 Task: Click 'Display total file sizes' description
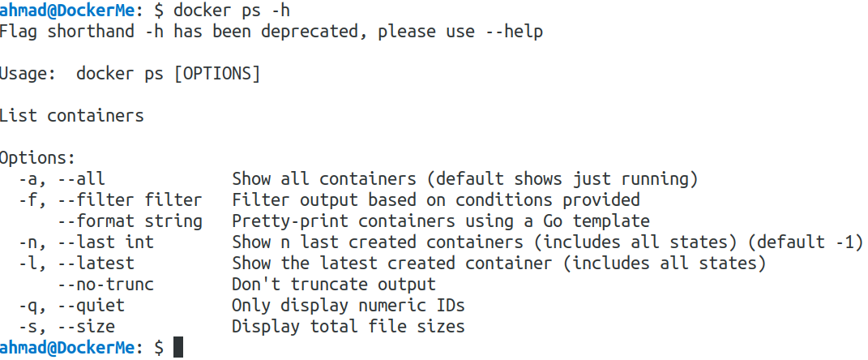[x=348, y=326]
